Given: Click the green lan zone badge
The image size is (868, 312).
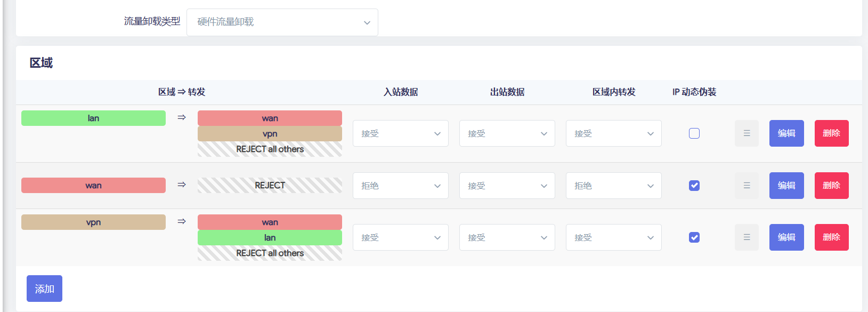Looking at the screenshot, I should pyautogui.click(x=93, y=118).
